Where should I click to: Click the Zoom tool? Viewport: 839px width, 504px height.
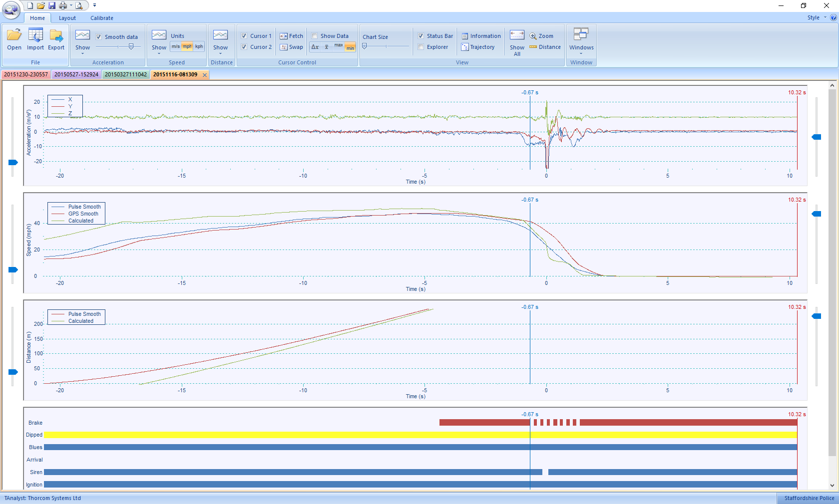point(542,36)
